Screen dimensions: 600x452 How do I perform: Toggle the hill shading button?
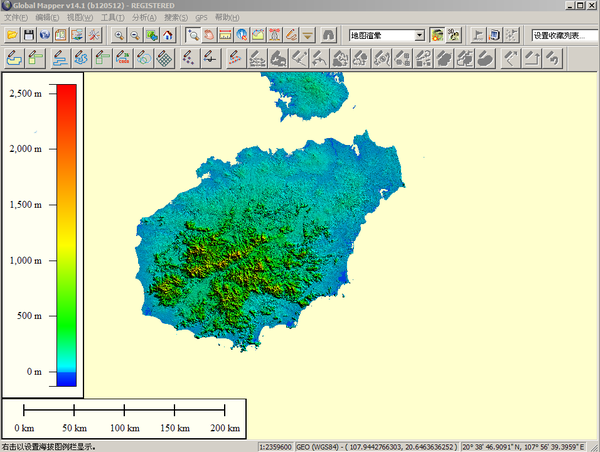(437, 35)
